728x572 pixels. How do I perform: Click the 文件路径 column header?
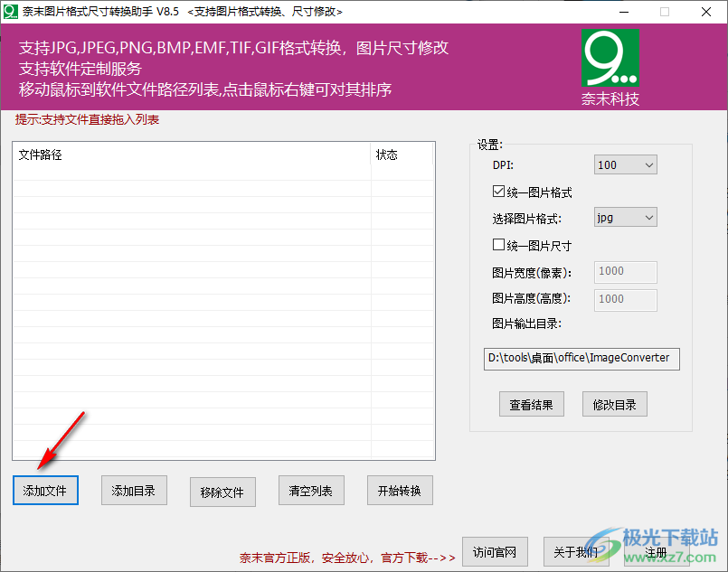192,155
